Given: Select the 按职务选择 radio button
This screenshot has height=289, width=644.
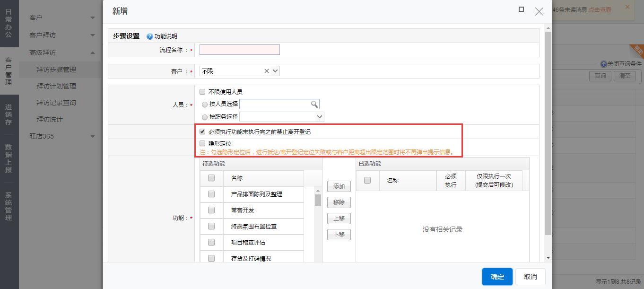Looking at the screenshot, I should click(205, 117).
